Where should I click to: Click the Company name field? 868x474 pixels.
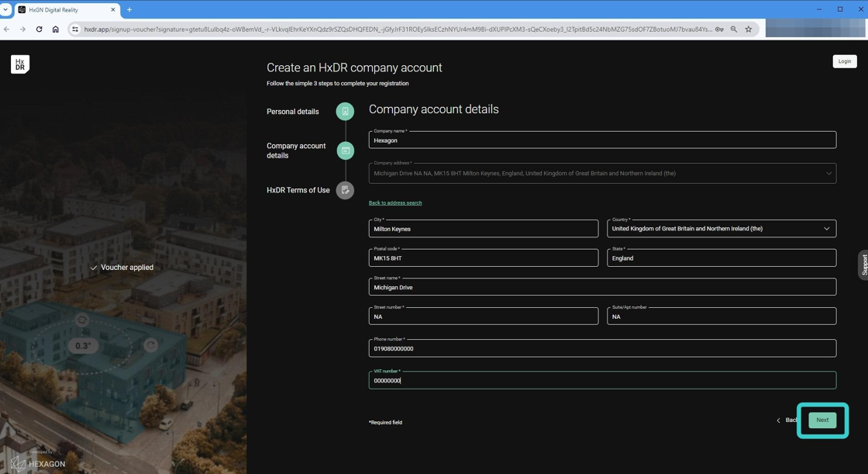click(x=602, y=140)
